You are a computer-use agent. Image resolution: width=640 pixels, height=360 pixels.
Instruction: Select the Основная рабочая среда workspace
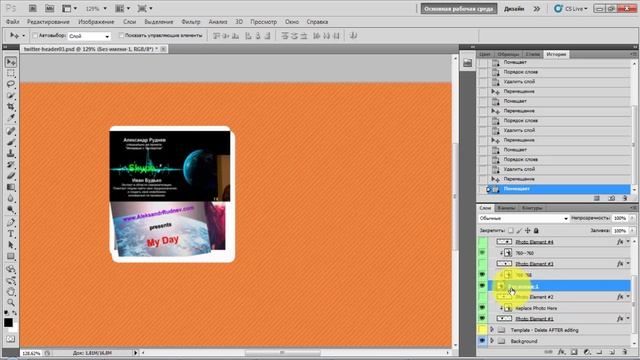point(459,9)
